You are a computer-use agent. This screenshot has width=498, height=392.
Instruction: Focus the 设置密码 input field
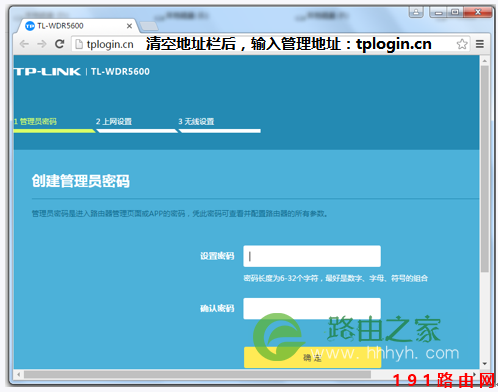pos(312,256)
